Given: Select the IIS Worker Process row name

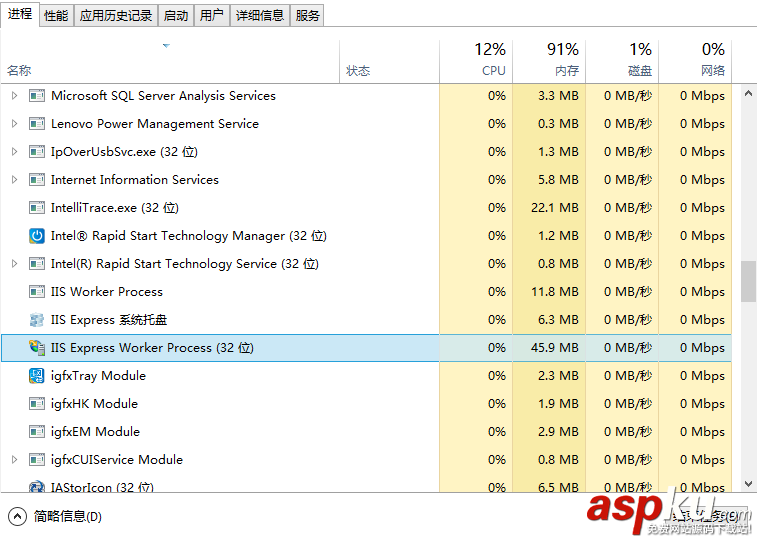Looking at the screenshot, I should (107, 291).
